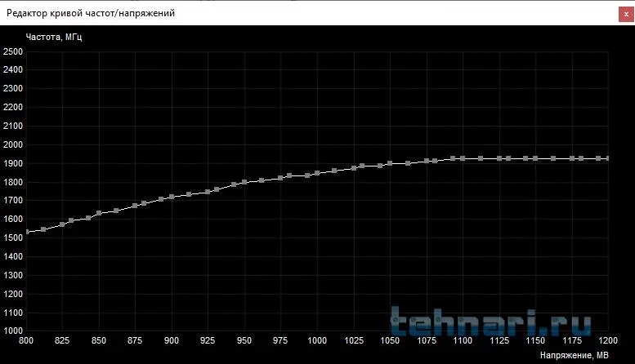Screen dimensions: 635x364
Task: Select the curve point on the 1000 mV gridline
Action: 317,173
